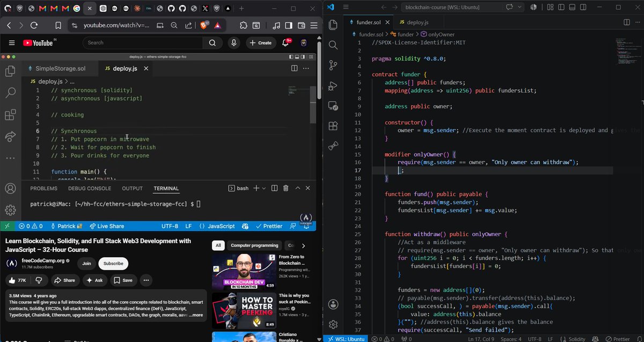Screen dimensions: 644x342
Task: Open Brave Wallet icon in toolbar
Action: click(x=301, y=25)
